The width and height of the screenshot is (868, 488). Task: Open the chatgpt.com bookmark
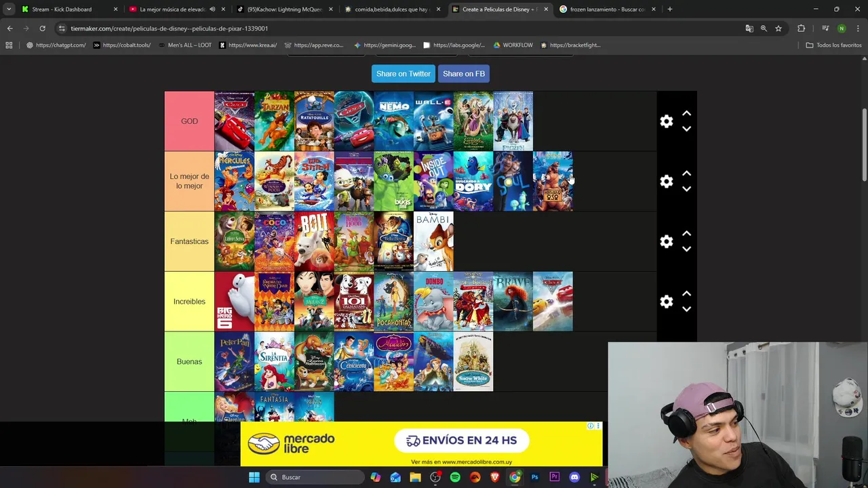tap(56, 45)
